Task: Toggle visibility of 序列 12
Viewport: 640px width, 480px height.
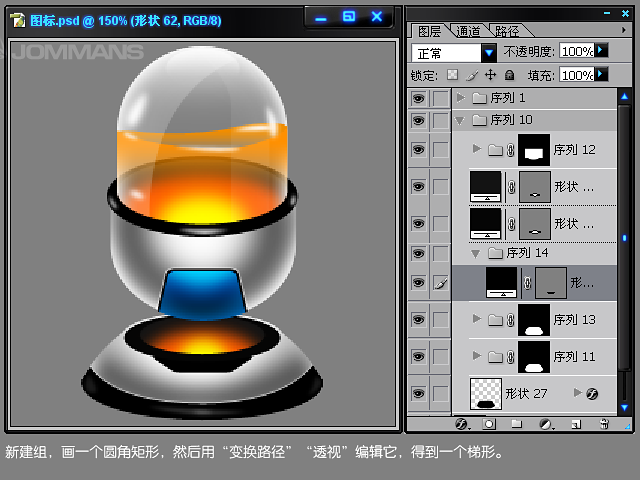Action: 418,150
